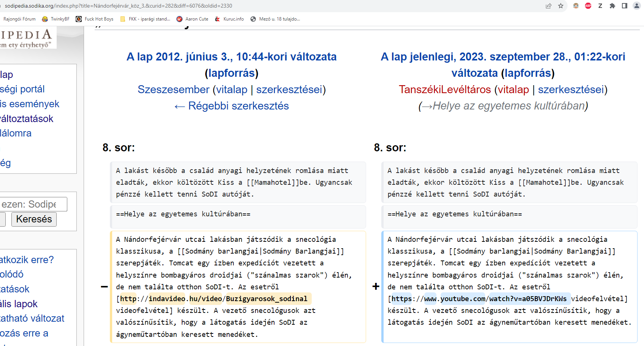Click '==Helye az egyetemes kultúrában==' in left column

coord(183,214)
